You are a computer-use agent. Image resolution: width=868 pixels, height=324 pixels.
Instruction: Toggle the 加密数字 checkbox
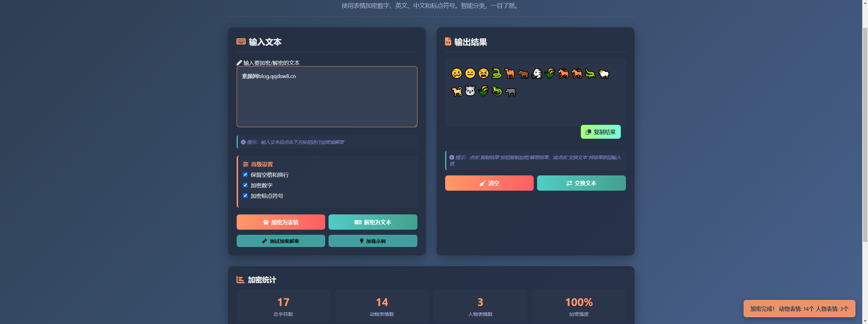(245, 185)
